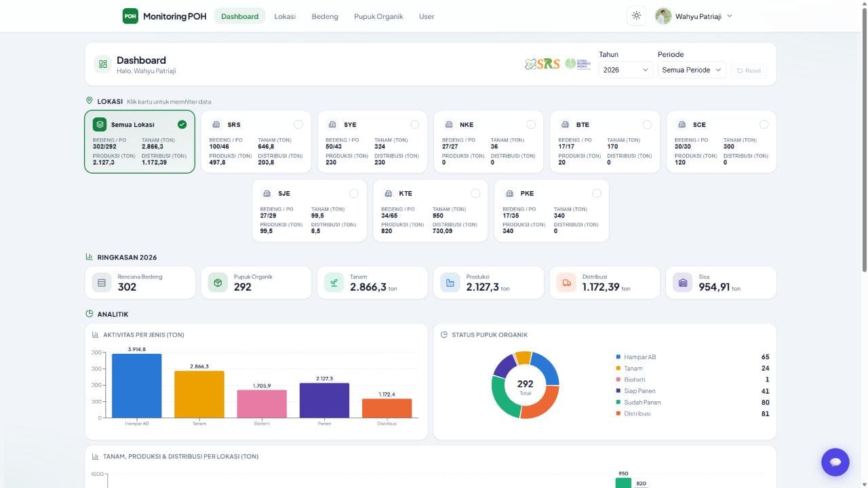Select the BTE location radio button
Viewport: 868px width, 488px height.
(x=647, y=125)
